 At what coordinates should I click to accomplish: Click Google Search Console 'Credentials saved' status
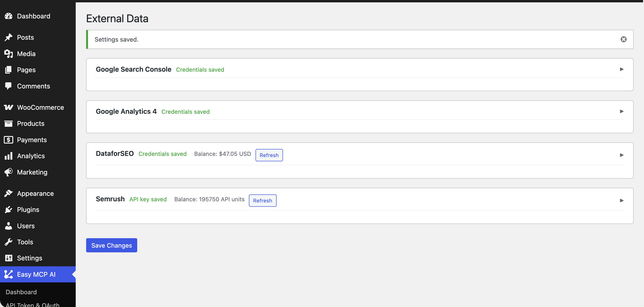pos(200,70)
